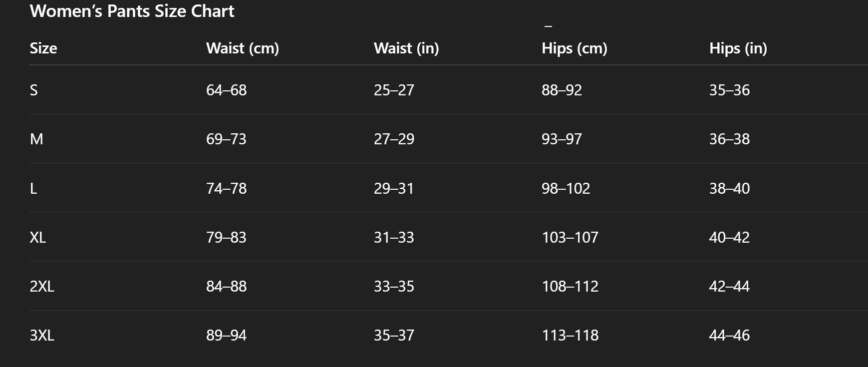Select the 35–37 waist inches cell
This screenshot has height=367, width=868.
pyautogui.click(x=394, y=335)
